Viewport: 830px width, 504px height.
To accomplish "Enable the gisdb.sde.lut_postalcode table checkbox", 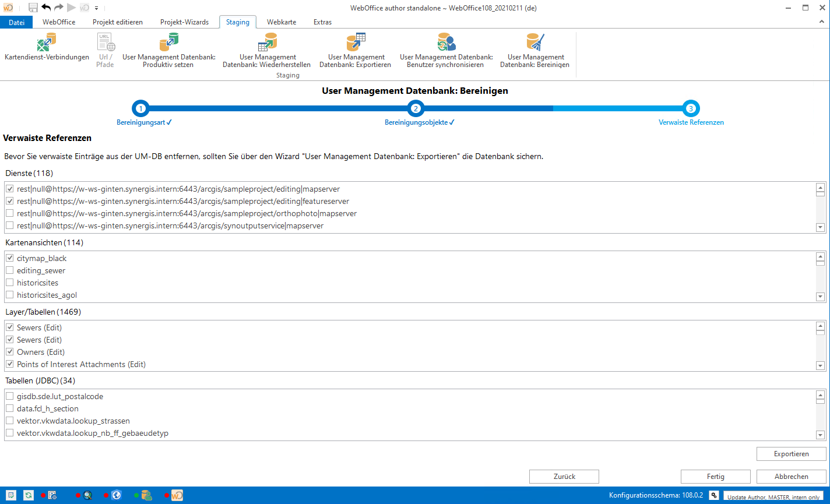I will (x=10, y=396).
